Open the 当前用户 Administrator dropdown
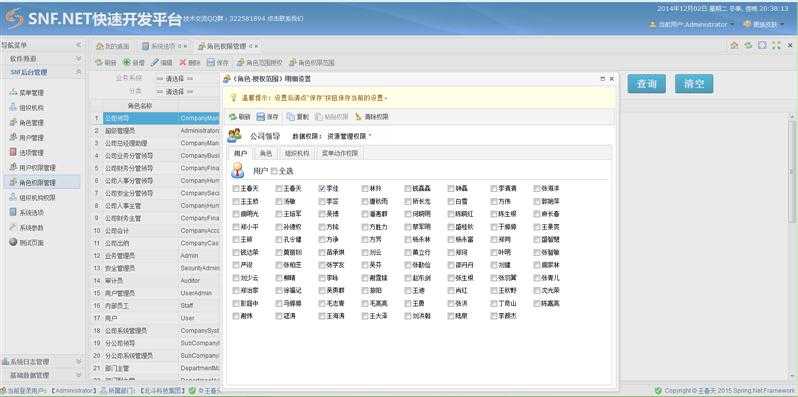Viewport: 798px width, 397px height. (x=692, y=24)
